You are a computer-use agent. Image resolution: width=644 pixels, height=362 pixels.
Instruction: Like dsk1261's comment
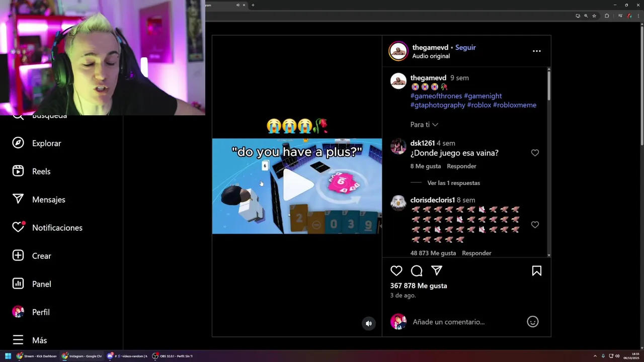(535, 153)
